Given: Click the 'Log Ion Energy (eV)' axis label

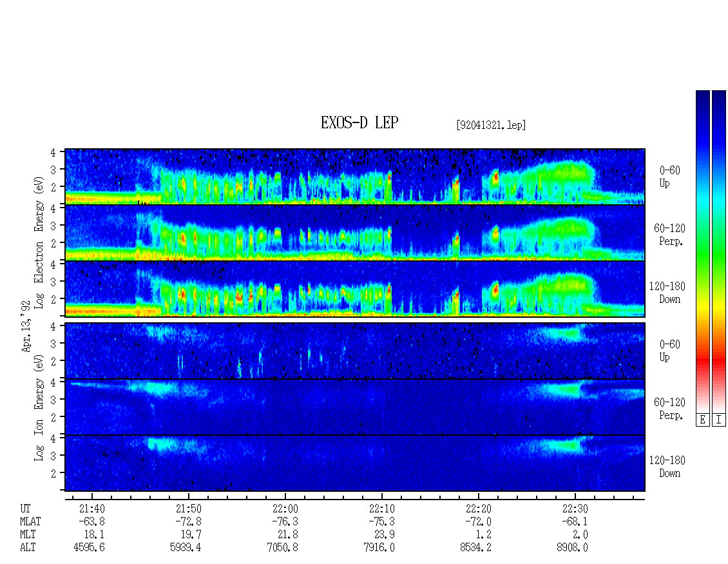Looking at the screenshot, I should click(39, 408).
